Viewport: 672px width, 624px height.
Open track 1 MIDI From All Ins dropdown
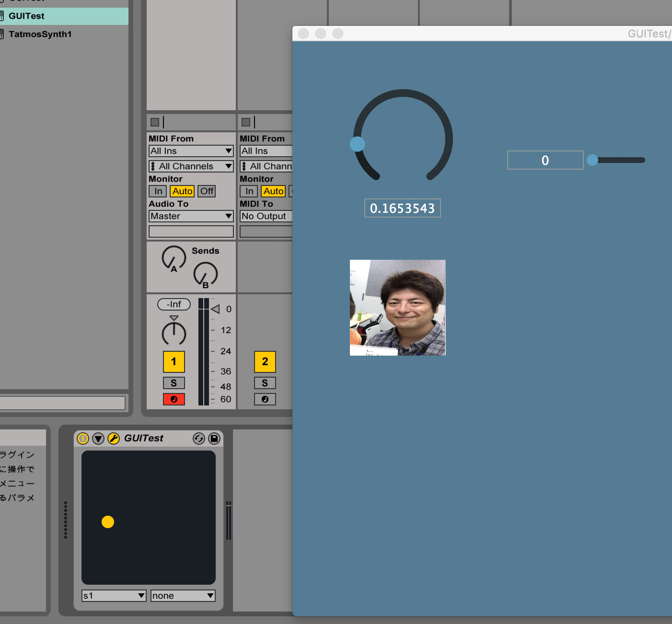191,151
